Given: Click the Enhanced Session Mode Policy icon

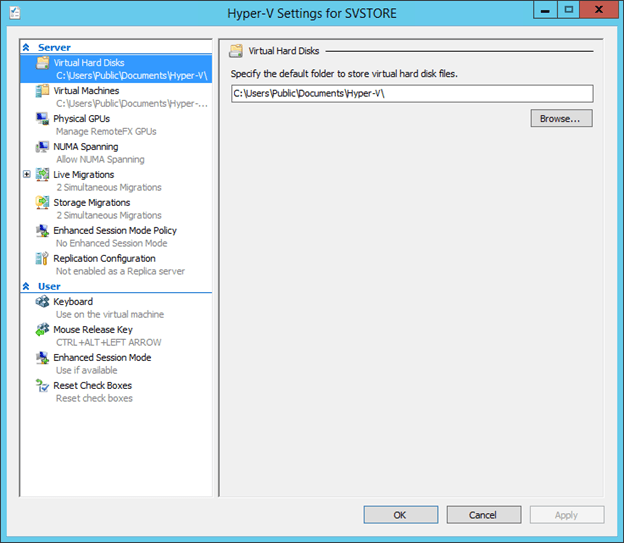Looking at the screenshot, I should pyautogui.click(x=43, y=231).
